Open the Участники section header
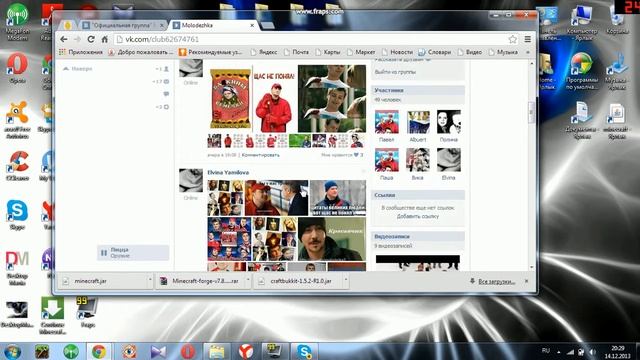 click(418, 90)
